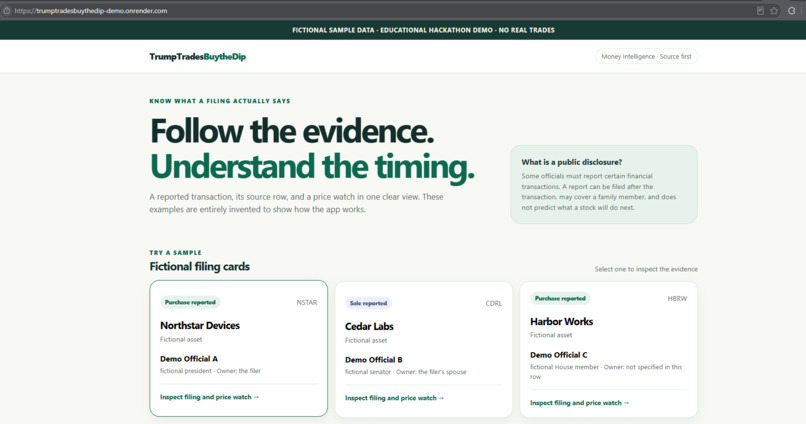This screenshot has height=424, width=806.
Task: Click Purchase reported badge on Northstar card
Action: (190, 302)
